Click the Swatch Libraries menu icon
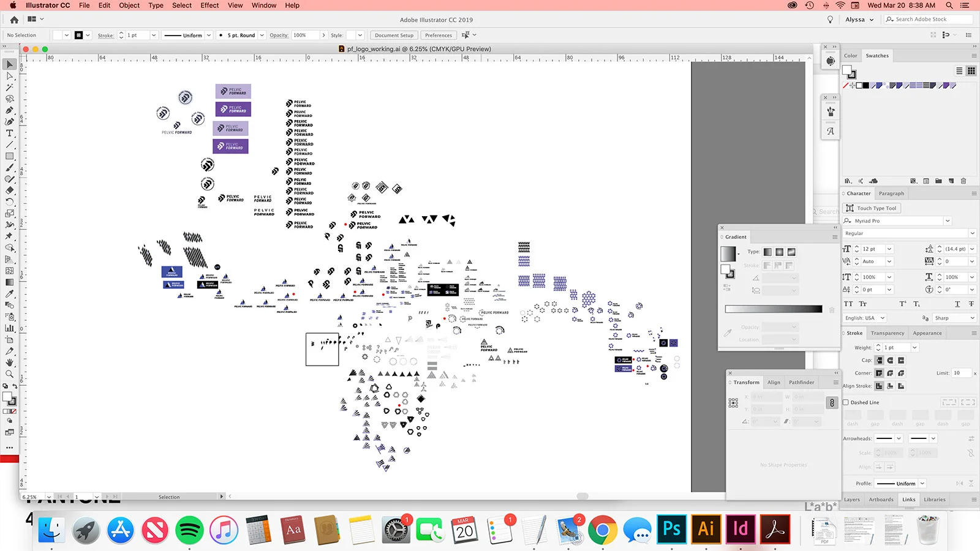This screenshot has width=980, height=551. (x=848, y=181)
